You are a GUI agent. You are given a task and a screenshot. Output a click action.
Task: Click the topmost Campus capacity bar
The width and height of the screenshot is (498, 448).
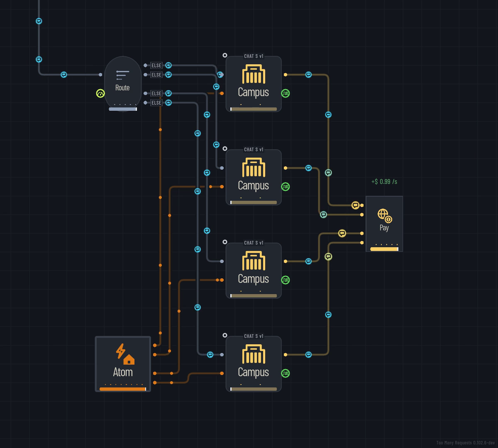(x=254, y=109)
